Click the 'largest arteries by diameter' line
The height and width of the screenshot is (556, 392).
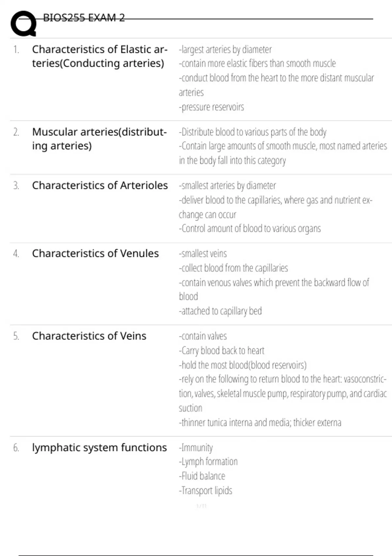[x=225, y=49]
